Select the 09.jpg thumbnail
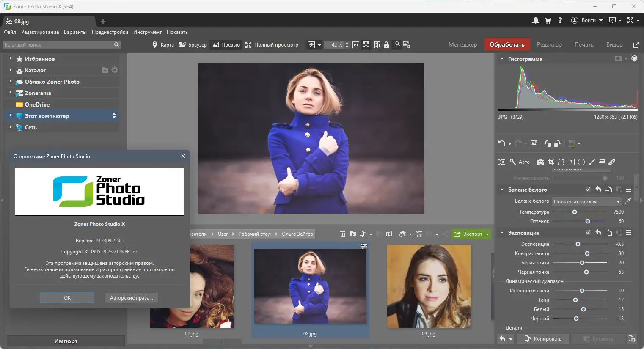This screenshot has width=644, height=349. click(428, 286)
